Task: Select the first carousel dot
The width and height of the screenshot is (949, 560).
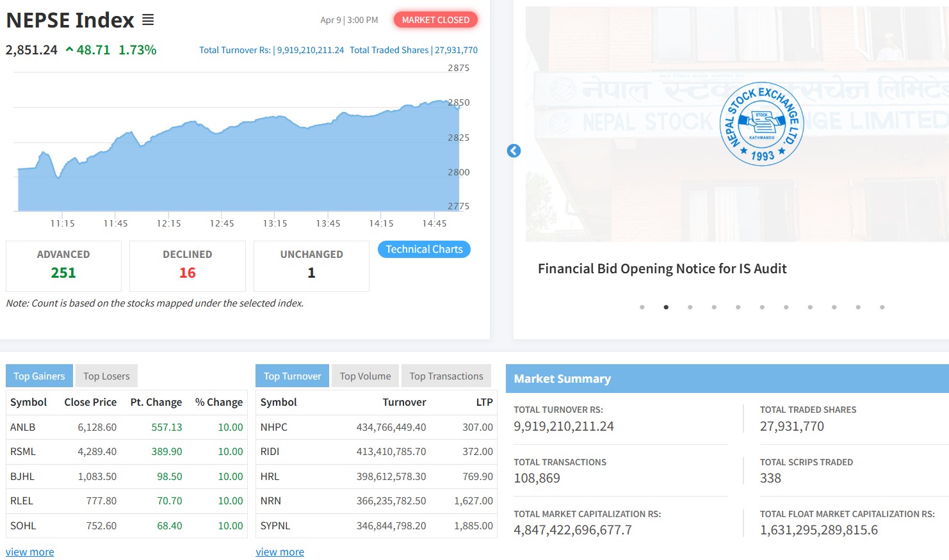Action: coord(642,307)
